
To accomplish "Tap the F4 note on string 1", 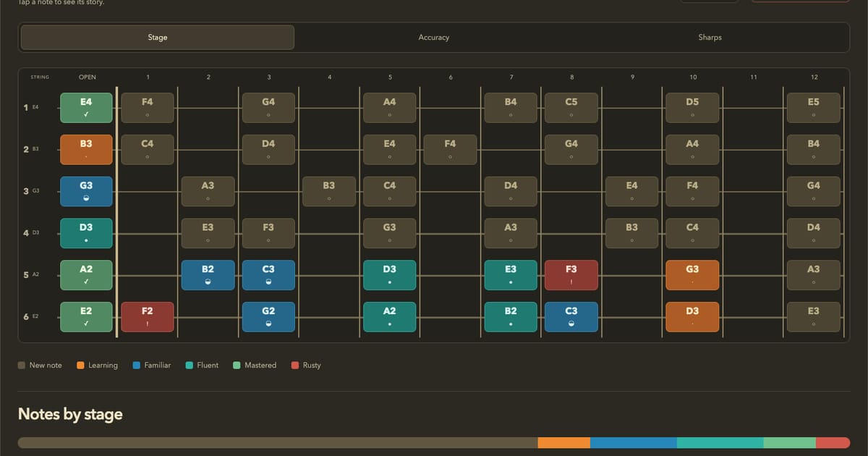I will pyautogui.click(x=148, y=108).
